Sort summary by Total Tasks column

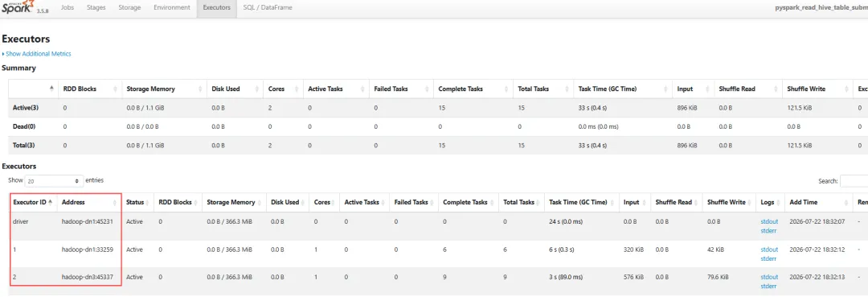[x=542, y=89]
